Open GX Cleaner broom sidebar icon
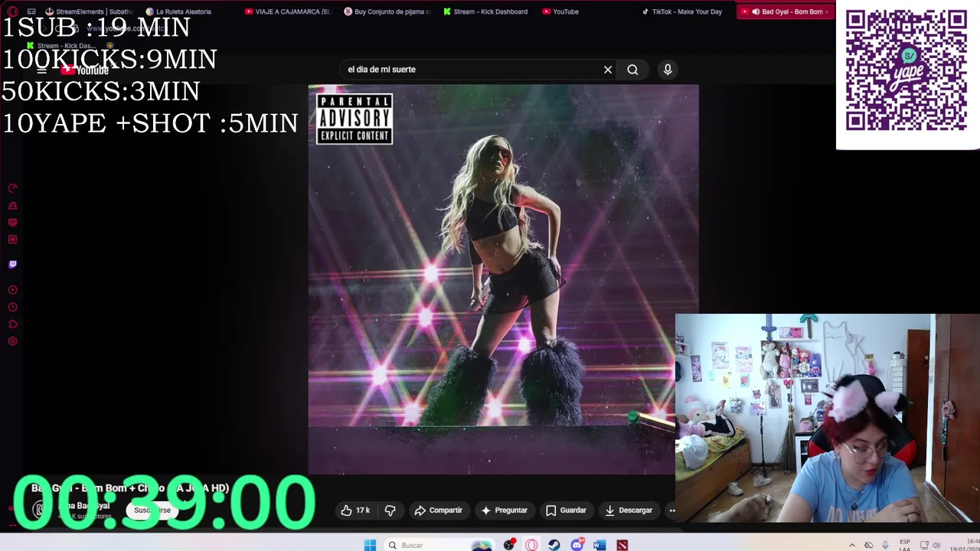The width and height of the screenshot is (980, 551). [x=12, y=205]
